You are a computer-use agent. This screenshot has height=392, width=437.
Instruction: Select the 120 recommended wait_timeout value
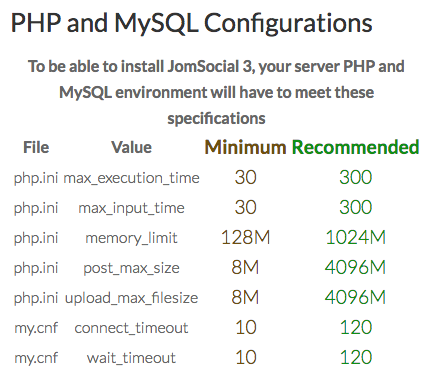(x=355, y=358)
